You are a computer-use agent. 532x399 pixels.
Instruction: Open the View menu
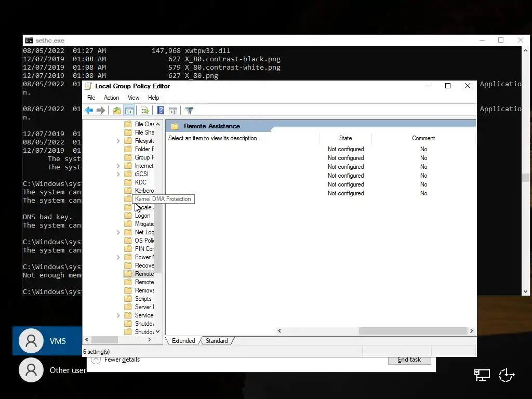pos(134,98)
